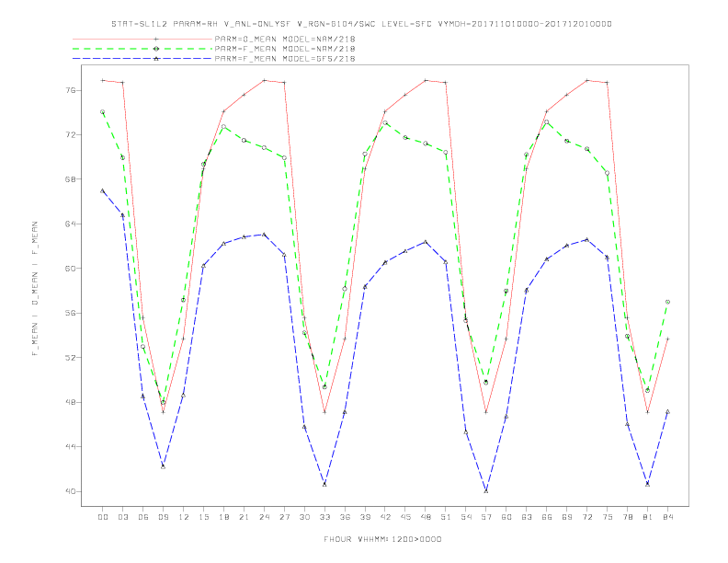Click forecast hour 60 on x-axis
Viewport: 728px width, 563px height.
506,517
